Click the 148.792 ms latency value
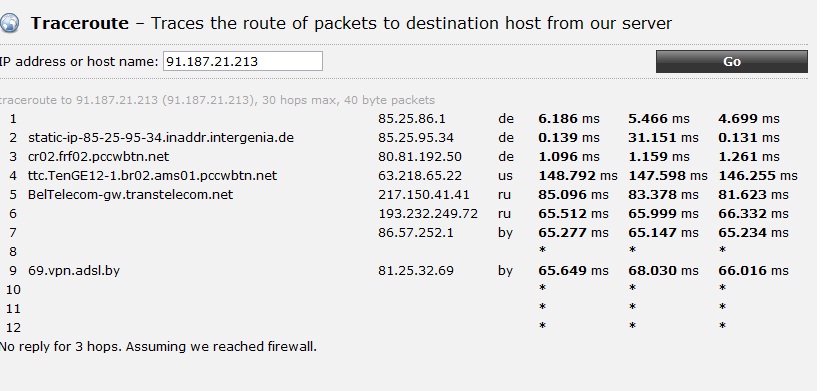Viewport: 828px width, 391px height. (578, 176)
